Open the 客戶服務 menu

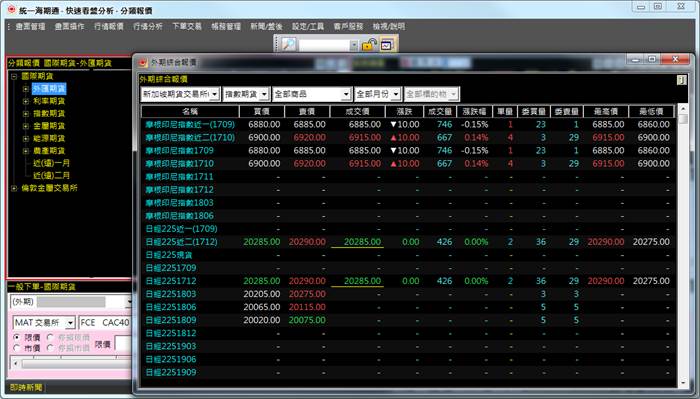click(x=348, y=27)
